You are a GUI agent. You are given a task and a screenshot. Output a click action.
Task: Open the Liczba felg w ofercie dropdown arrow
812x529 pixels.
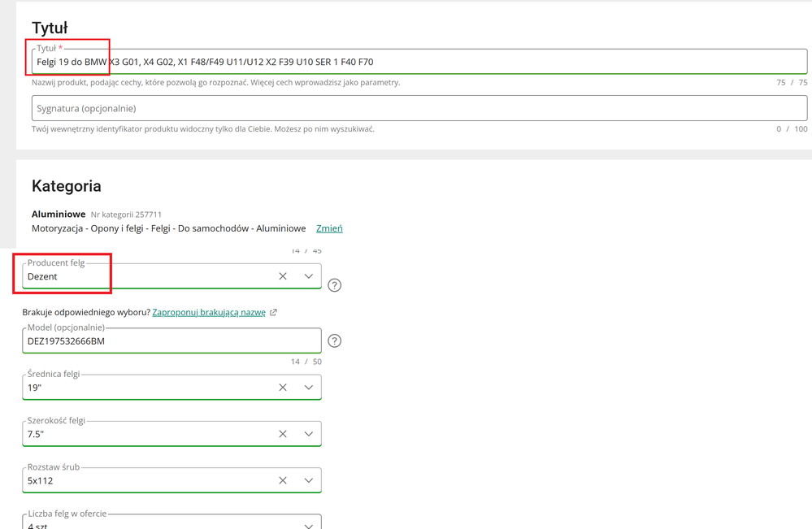[x=308, y=525]
